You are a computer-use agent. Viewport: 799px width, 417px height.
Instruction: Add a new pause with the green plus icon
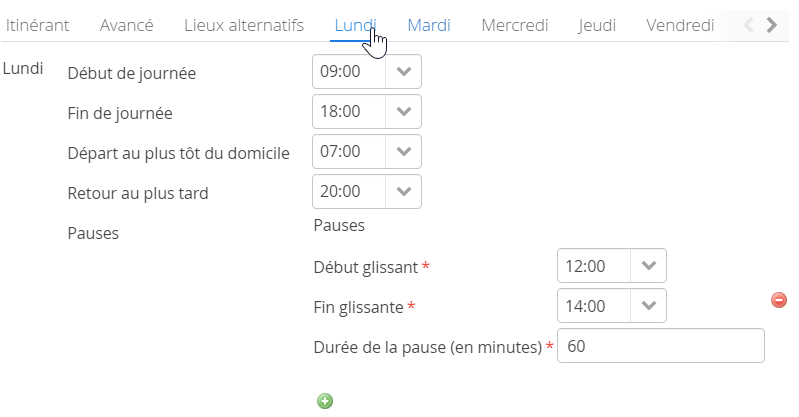(x=325, y=401)
